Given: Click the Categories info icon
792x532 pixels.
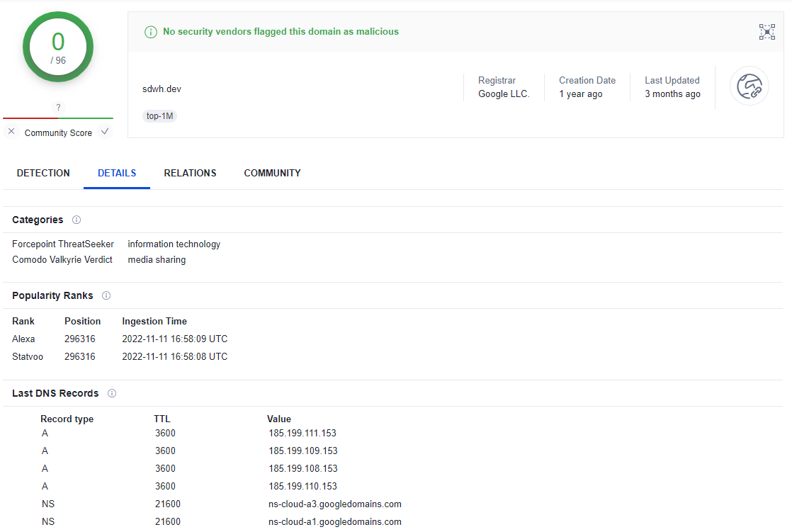Looking at the screenshot, I should coord(77,220).
